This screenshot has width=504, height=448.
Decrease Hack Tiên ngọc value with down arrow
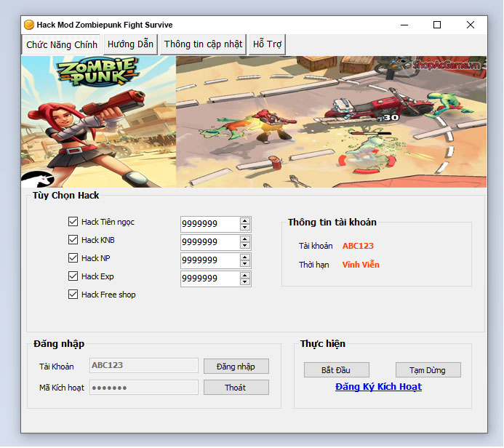[x=245, y=227]
